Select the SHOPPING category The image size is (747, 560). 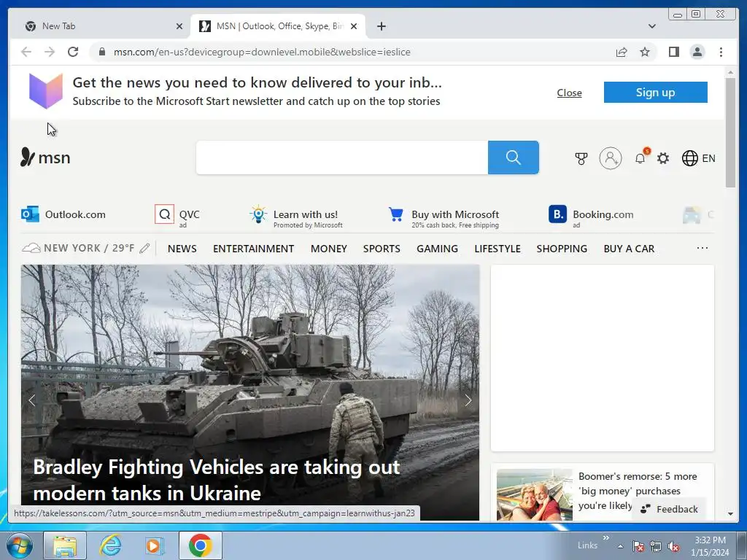pos(562,249)
